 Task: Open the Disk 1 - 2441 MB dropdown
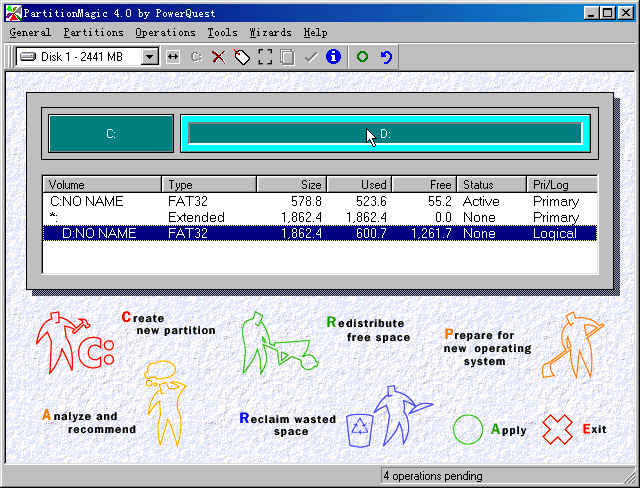point(150,57)
